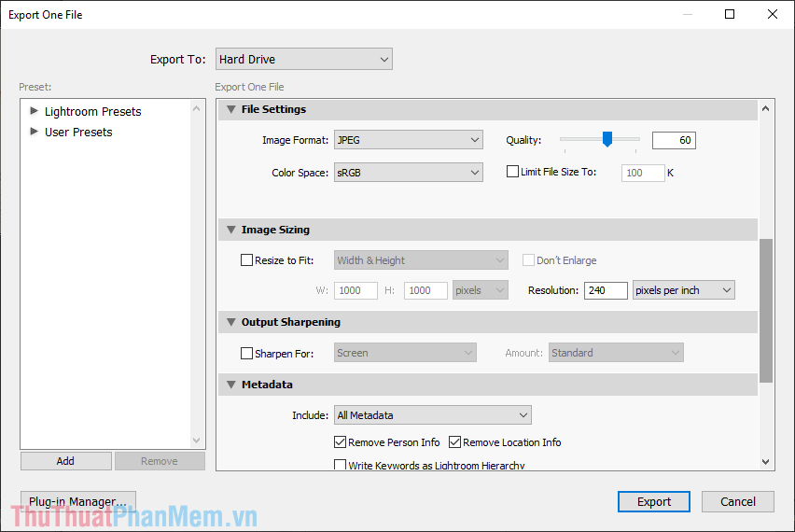This screenshot has height=532, width=795.
Task: Click the W width field
Action: [356, 290]
